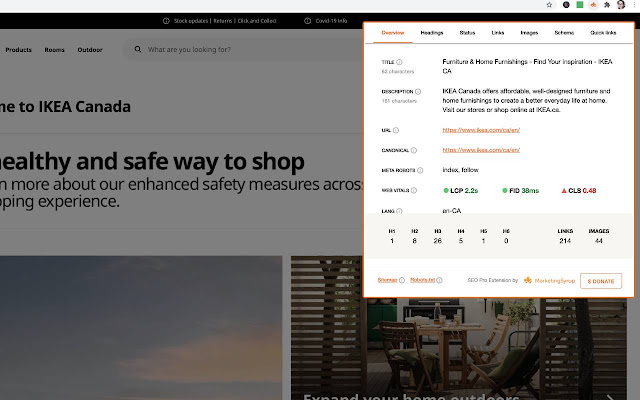
Task: Show info tooltip next to META ROBOTS
Action: 420,170
